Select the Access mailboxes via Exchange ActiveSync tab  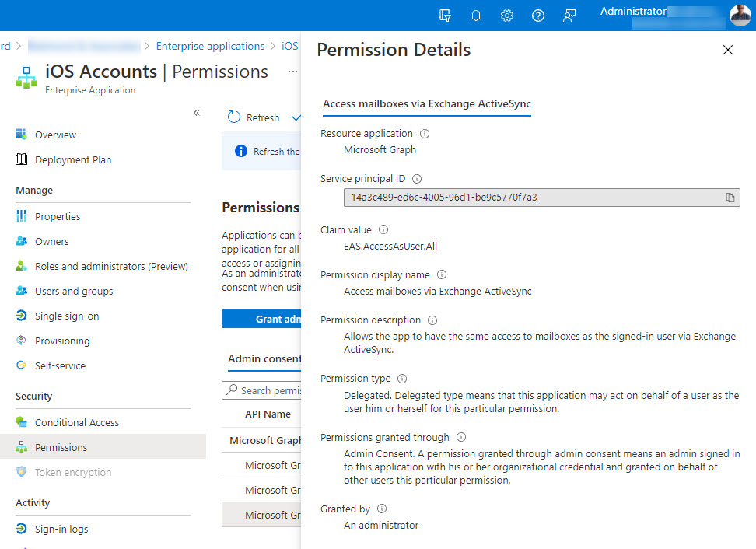point(427,104)
